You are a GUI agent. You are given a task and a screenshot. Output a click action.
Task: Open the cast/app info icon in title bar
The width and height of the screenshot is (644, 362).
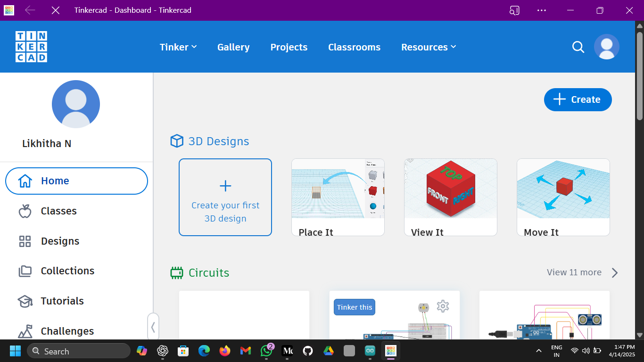514,10
